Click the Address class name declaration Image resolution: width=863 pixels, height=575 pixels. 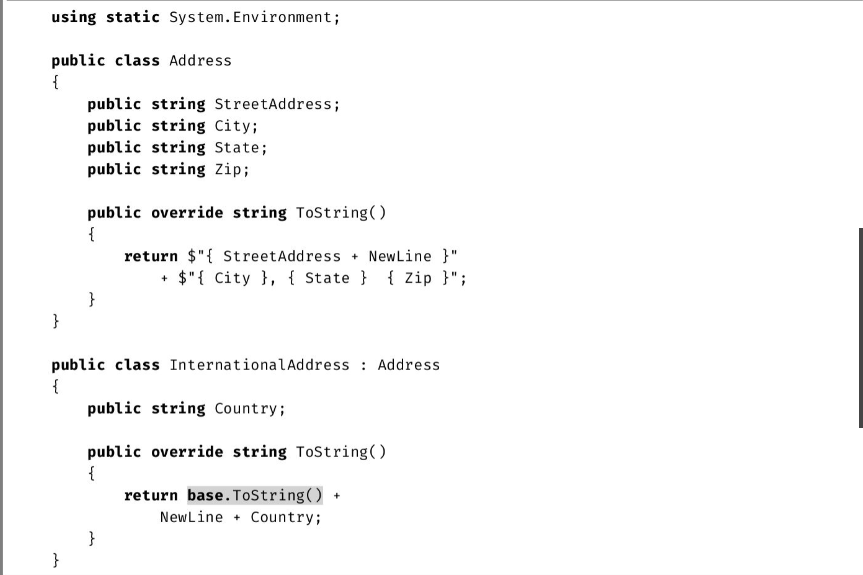[x=200, y=61]
